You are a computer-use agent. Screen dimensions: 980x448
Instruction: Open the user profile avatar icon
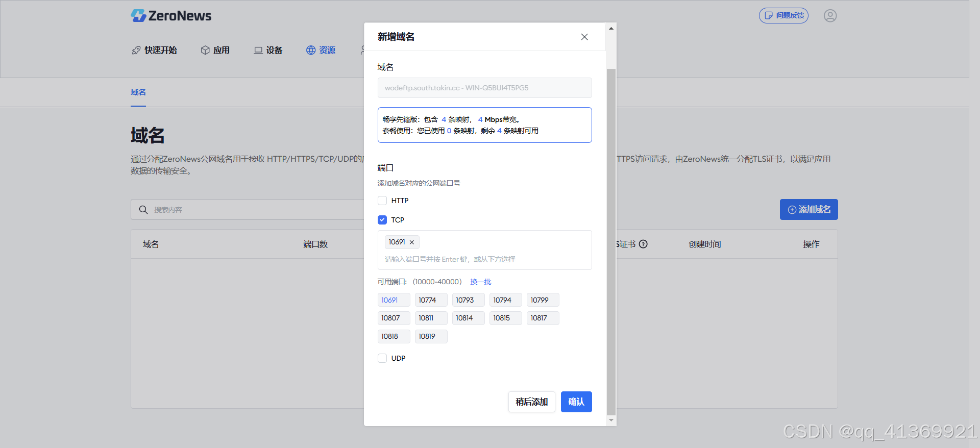[830, 16]
